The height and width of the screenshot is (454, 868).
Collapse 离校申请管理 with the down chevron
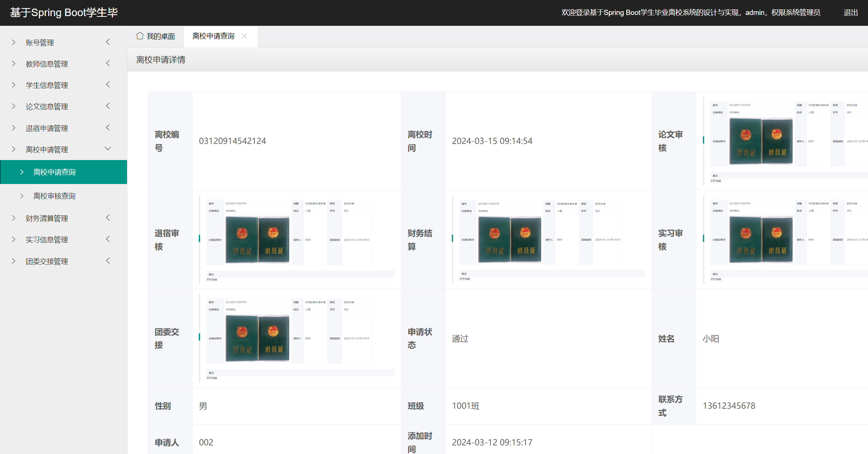(108, 149)
